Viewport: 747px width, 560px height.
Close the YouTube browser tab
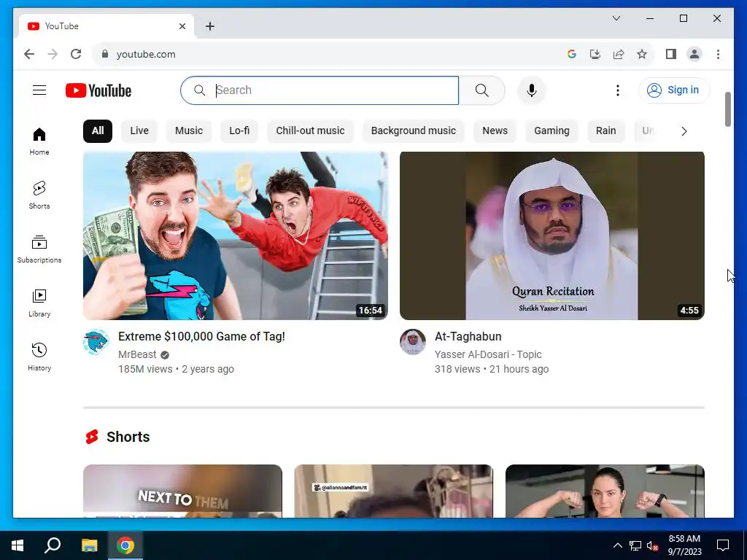pos(182,26)
